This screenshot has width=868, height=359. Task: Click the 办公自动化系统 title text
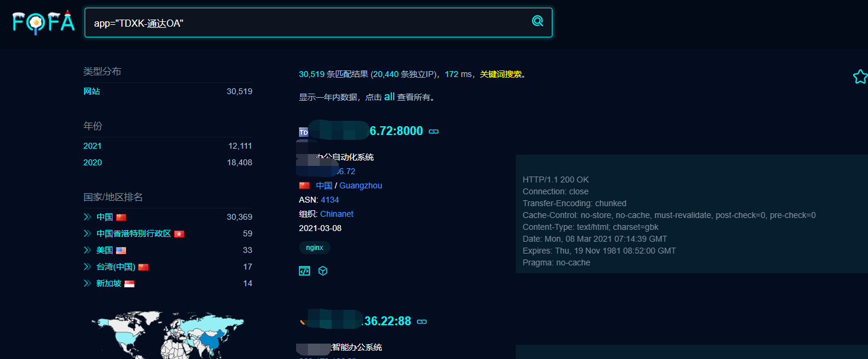pyautogui.click(x=345, y=157)
